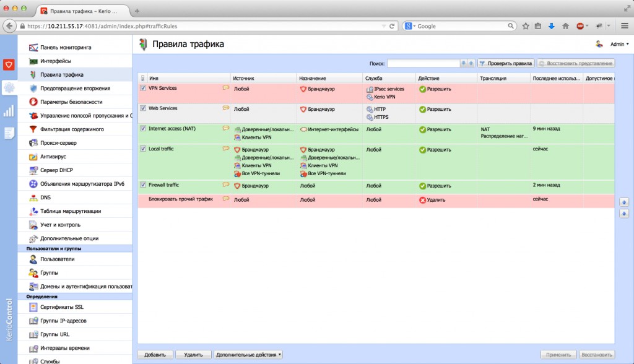The width and height of the screenshot is (634, 364).
Task: Sort rules by Имя column header
Action: point(188,78)
